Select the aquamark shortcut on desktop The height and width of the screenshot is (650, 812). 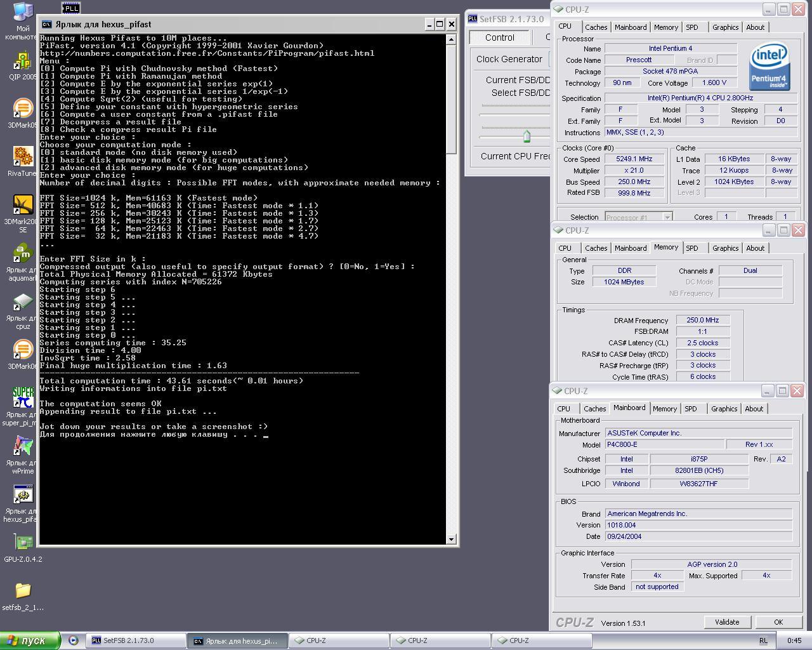pyautogui.click(x=23, y=262)
